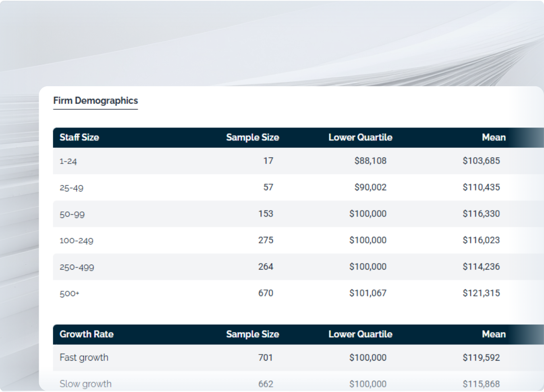Select the 500+ staff size row label

point(69,294)
